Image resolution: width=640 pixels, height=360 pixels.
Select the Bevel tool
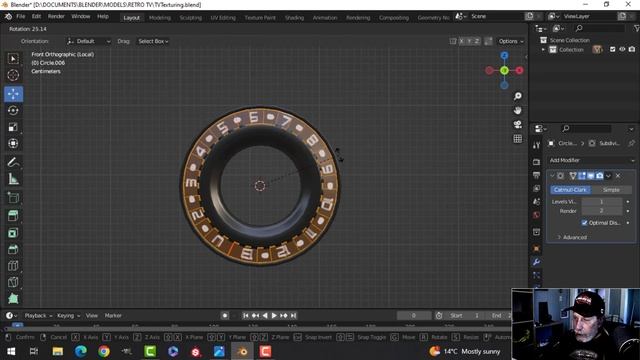tap(13, 249)
